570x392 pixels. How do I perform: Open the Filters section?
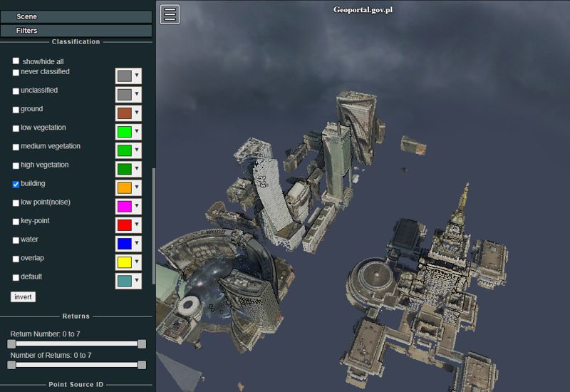76,31
